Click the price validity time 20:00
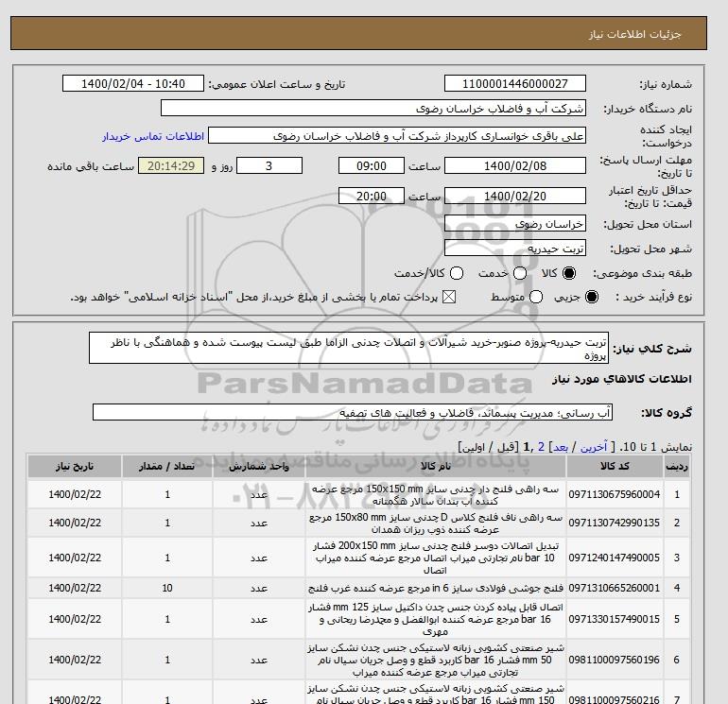Viewport: 728px width, 704px height. tap(372, 196)
